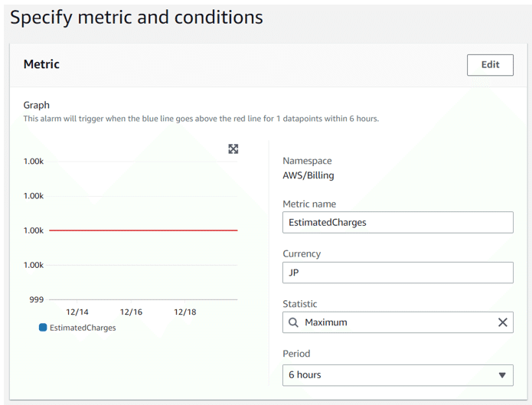Click the 12/16 date on graph axis

(x=131, y=312)
